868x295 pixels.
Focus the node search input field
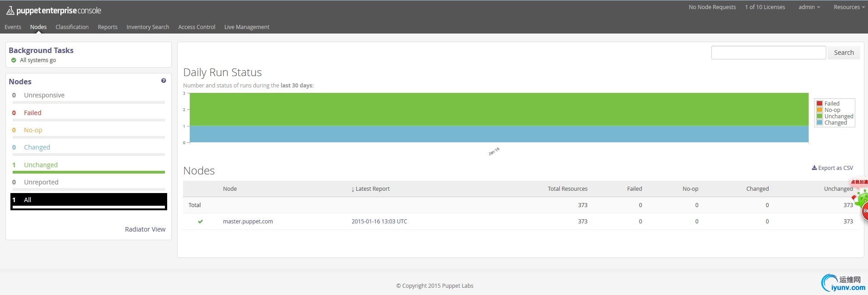coord(768,53)
